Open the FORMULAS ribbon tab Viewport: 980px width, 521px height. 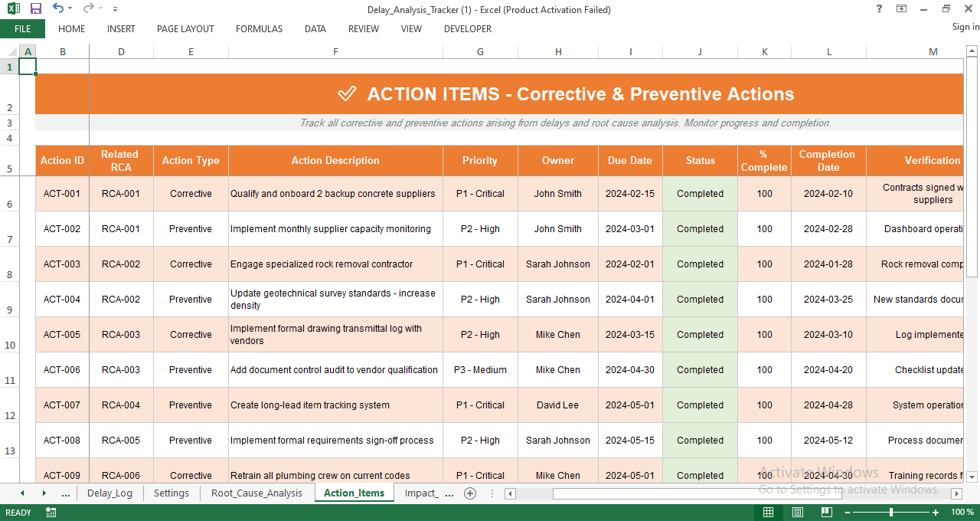tap(259, 29)
